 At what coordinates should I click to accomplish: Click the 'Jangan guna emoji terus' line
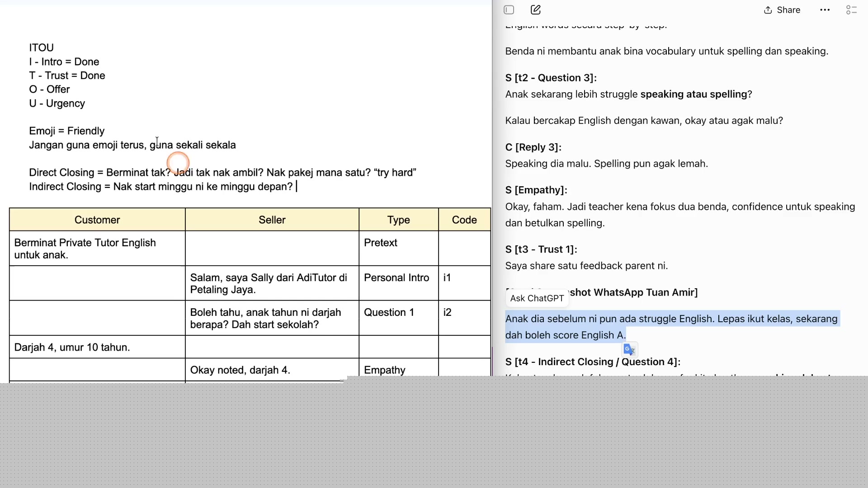pos(132,145)
